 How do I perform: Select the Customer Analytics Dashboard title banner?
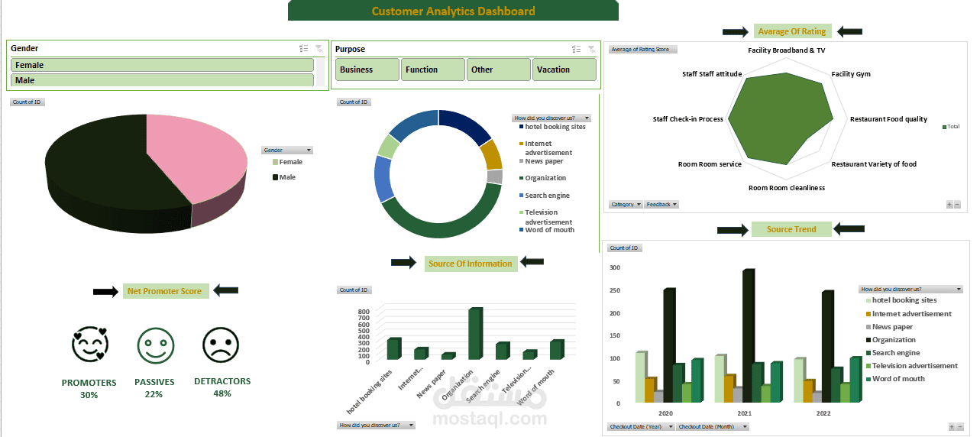coord(453,11)
